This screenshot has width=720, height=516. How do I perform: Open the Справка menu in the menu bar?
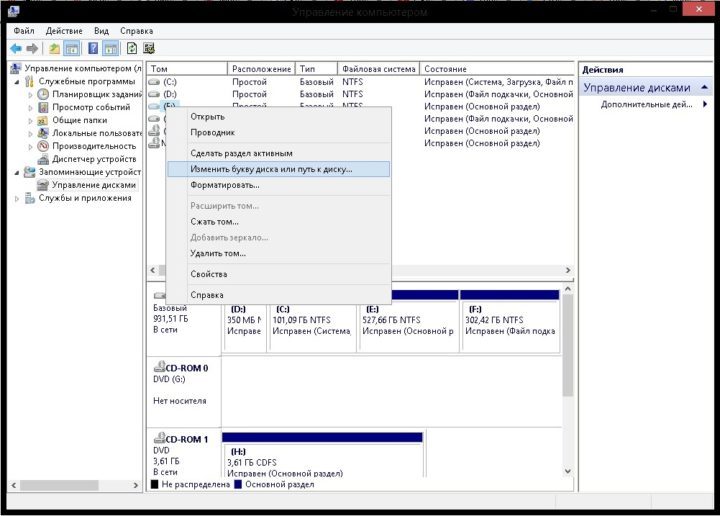(x=136, y=31)
